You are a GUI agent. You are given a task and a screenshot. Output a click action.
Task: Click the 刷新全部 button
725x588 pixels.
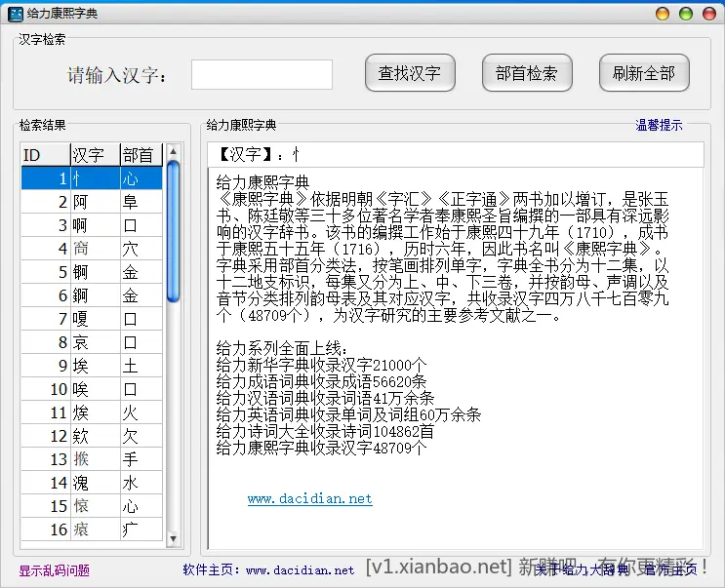644,73
